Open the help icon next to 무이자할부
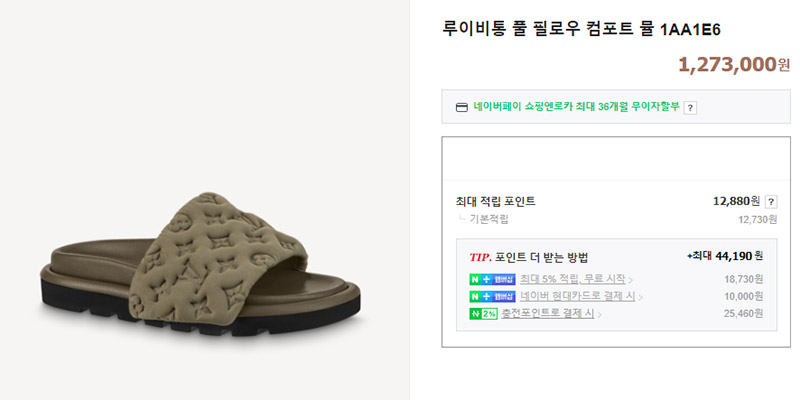The image size is (800, 400). tap(690, 108)
